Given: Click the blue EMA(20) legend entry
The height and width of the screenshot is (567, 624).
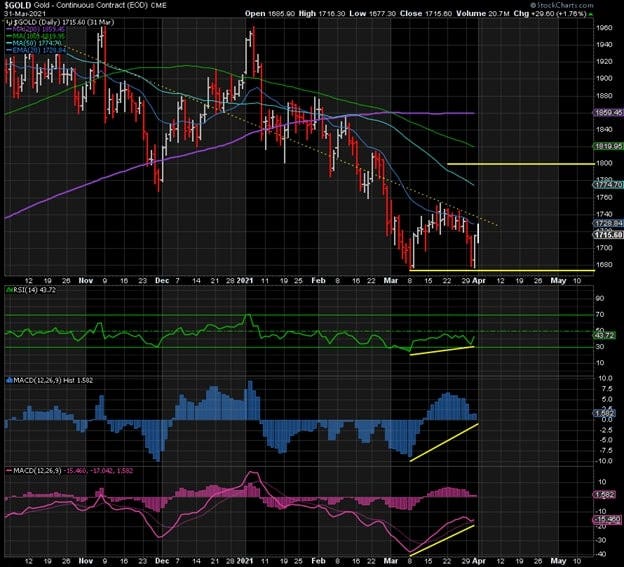Looking at the screenshot, I should pos(37,50).
